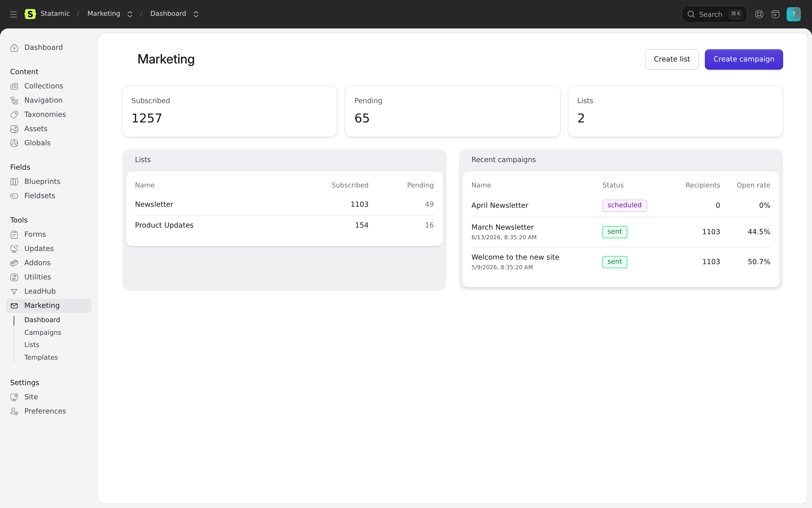Click the 154 subscribed count for Product Updates
The width and height of the screenshot is (812, 508).
tap(362, 225)
